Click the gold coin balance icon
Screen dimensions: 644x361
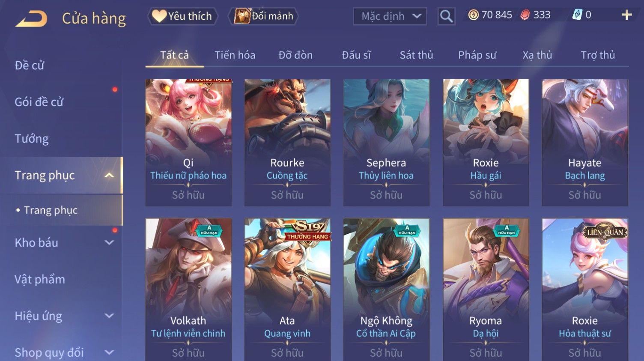473,15
